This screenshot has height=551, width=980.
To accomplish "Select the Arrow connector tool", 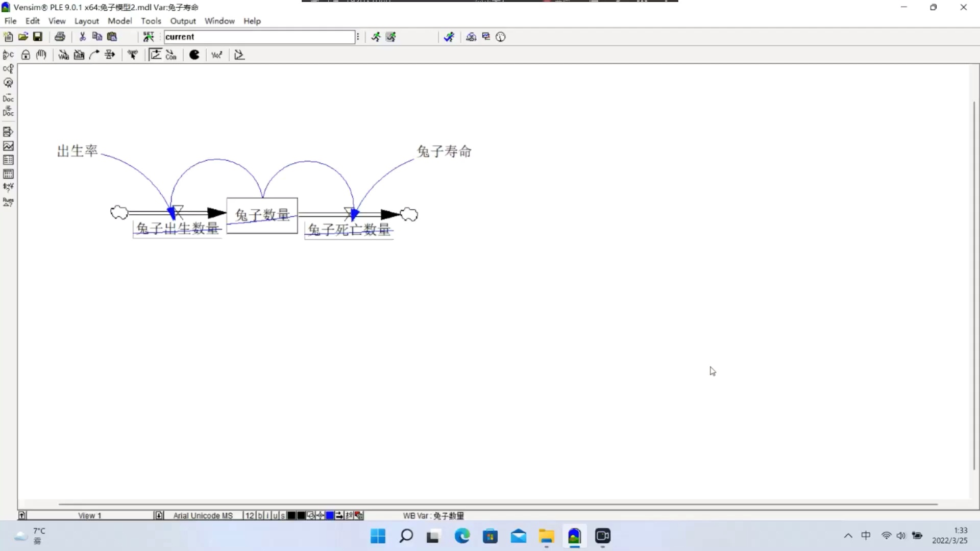I will pyautogui.click(x=94, y=55).
